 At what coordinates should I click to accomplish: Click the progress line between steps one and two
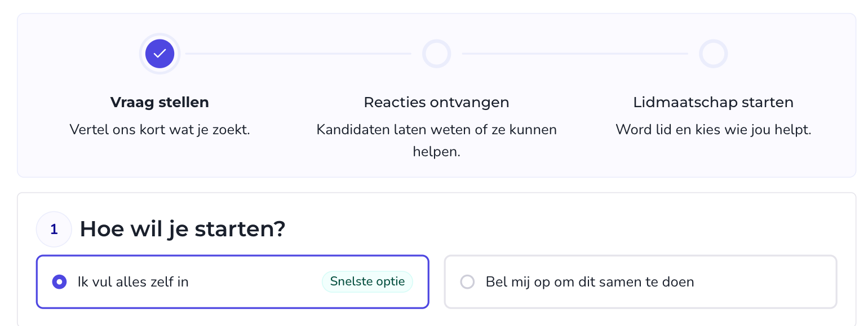click(299, 54)
